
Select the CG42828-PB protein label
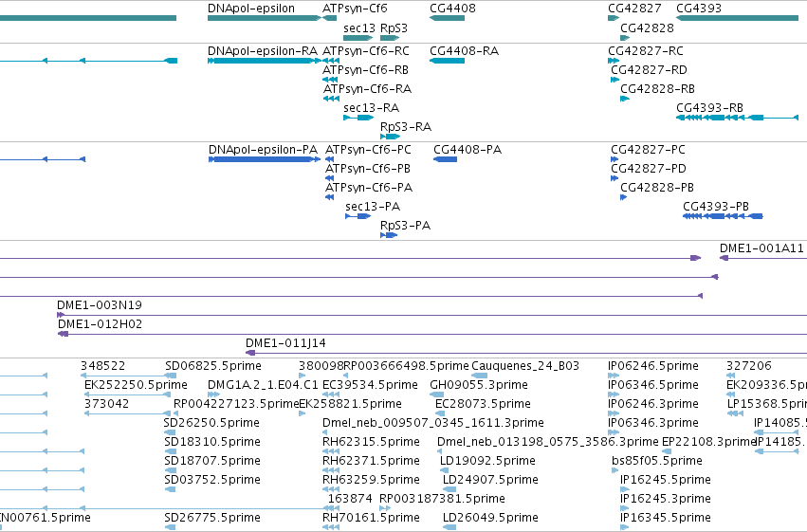tap(657, 188)
